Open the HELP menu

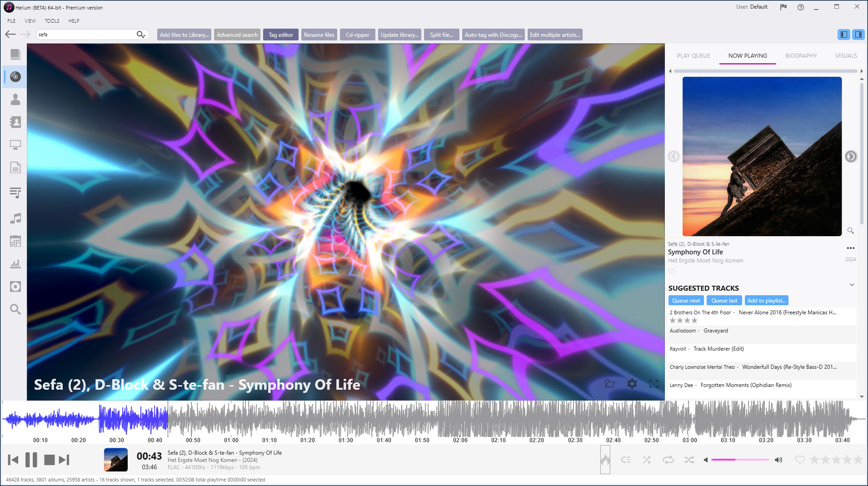coord(74,21)
